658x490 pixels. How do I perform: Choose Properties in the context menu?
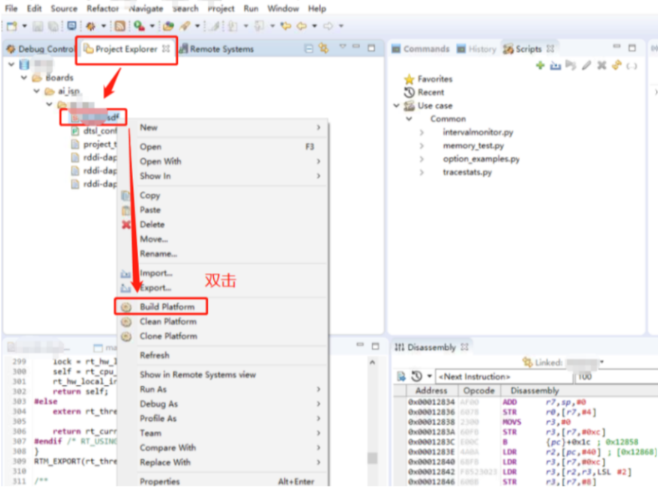click(160, 481)
